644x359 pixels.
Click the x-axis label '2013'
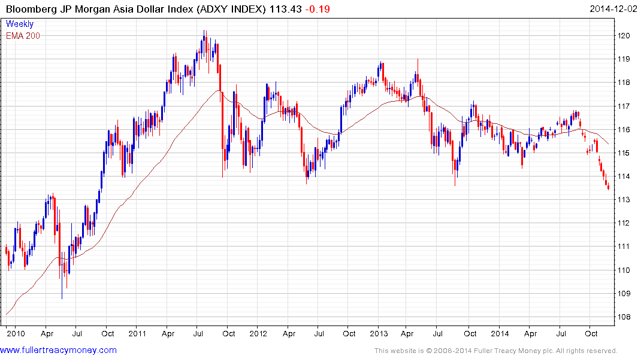(x=379, y=333)
